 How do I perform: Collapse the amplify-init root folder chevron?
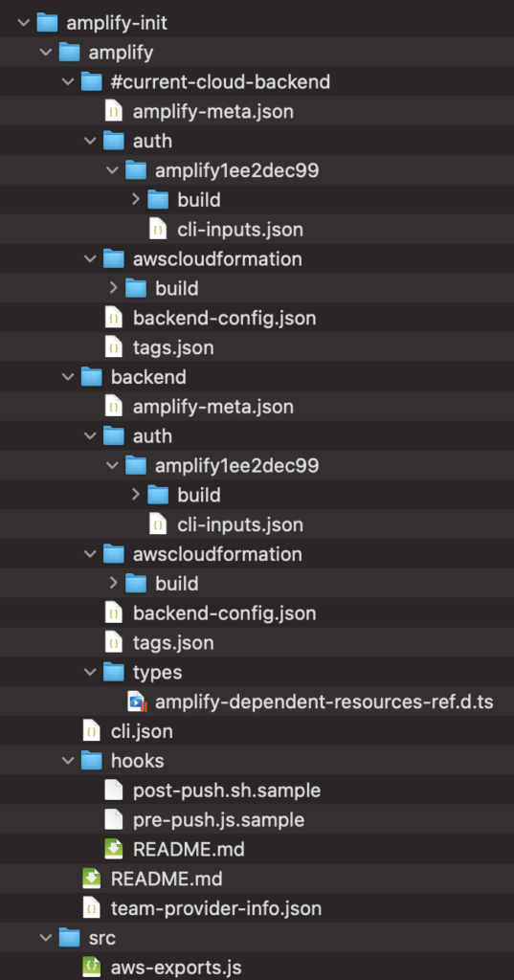(x=24, y=23)
